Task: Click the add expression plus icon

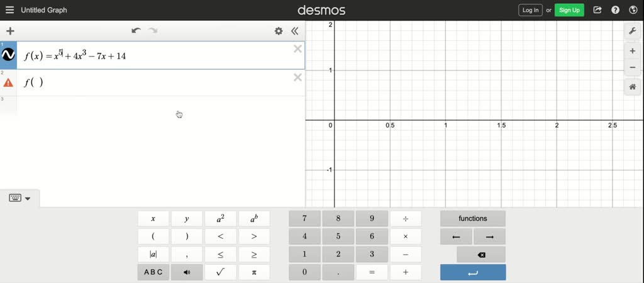Action: click(10, 31)
